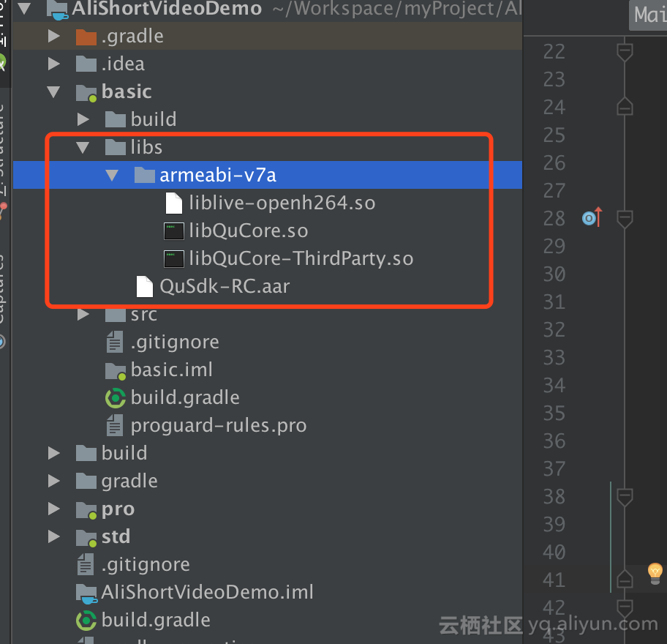
Task: Select the root .gitignore file
Action: point(146,565)
